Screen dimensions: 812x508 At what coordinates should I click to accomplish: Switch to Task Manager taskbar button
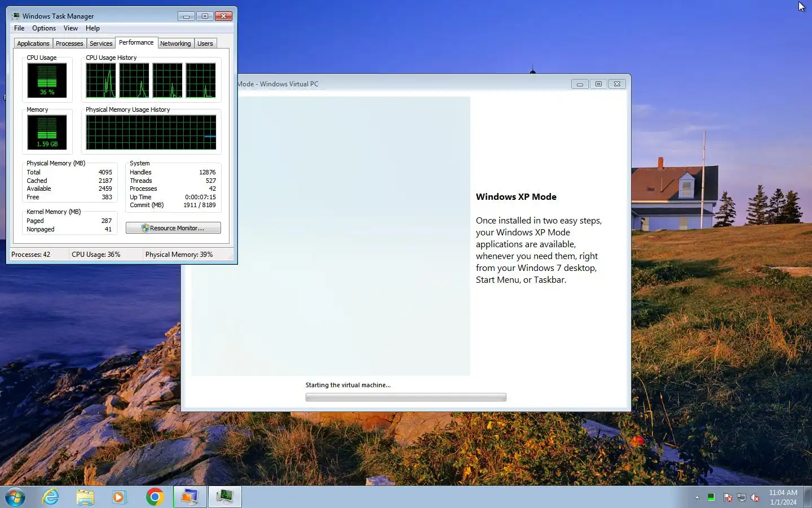(x=225, y=497)
